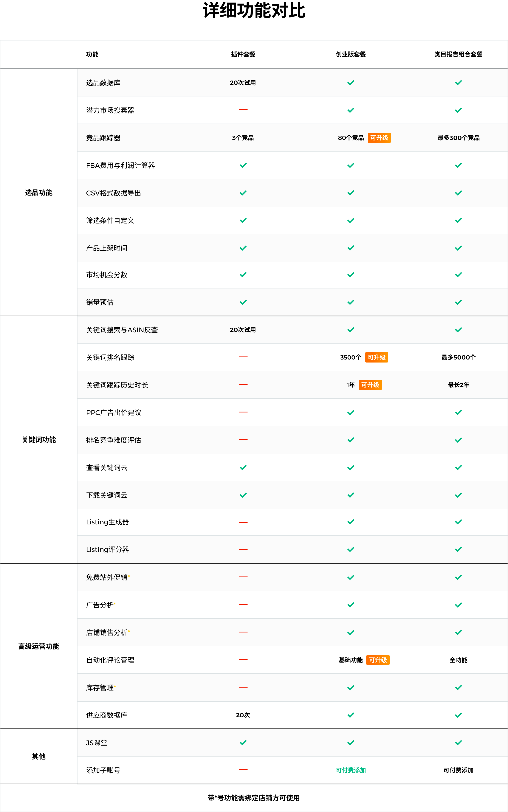Click the red dash for PPC广告出价建议
Image resolution: width=508 pixels, height=812 pixels.
[243, 412]
